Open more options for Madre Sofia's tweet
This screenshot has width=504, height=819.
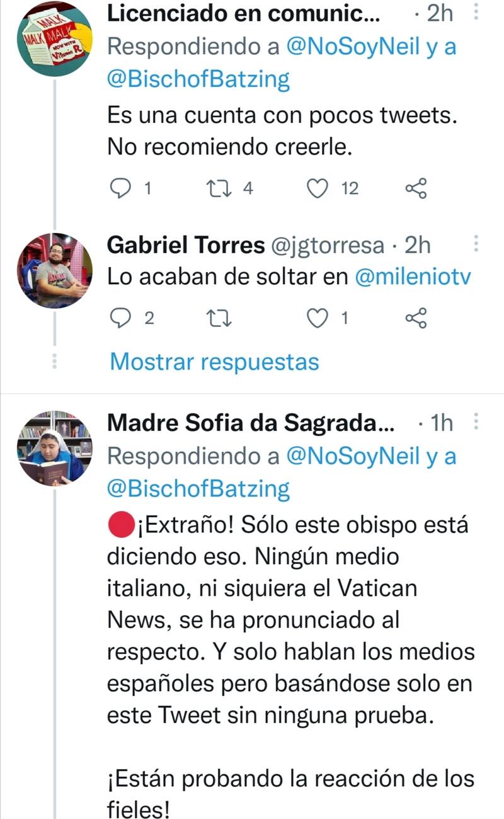[x=476, y=423]
